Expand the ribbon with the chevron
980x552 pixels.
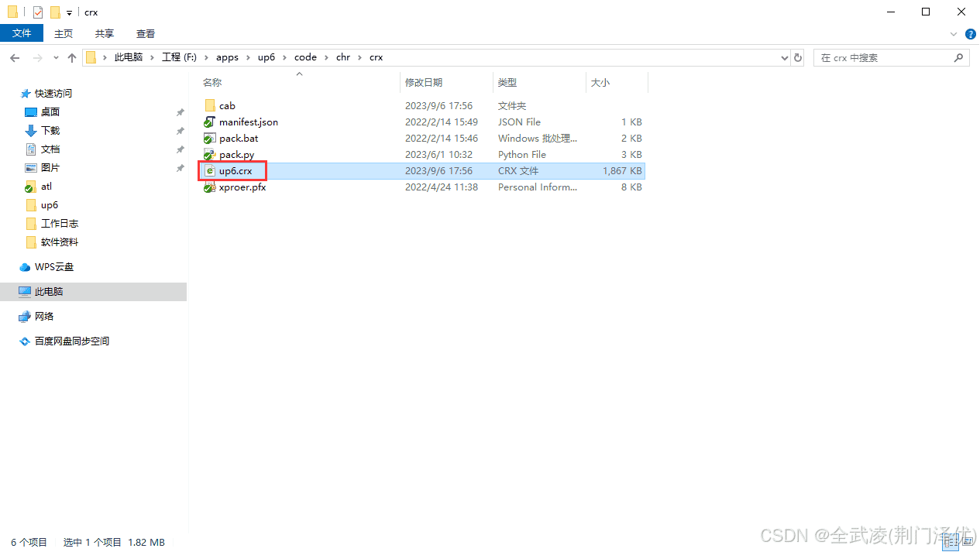coord(954,34)
